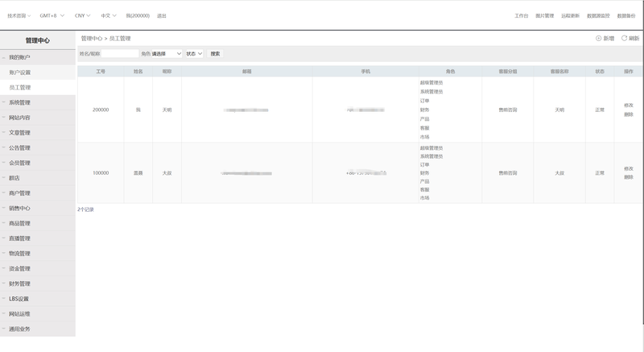Open the 状态 filter dropdown
644x352 pixels.
coord(194,54)
